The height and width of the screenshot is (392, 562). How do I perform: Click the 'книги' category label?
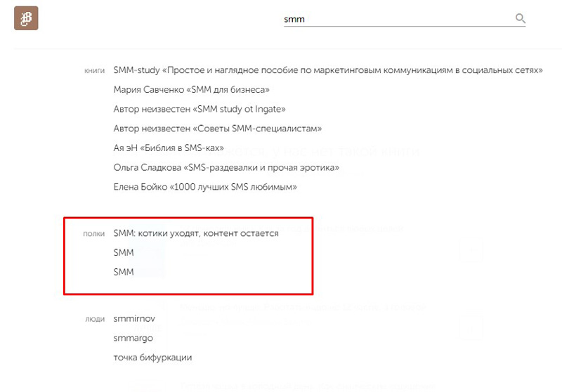(94, 70)
